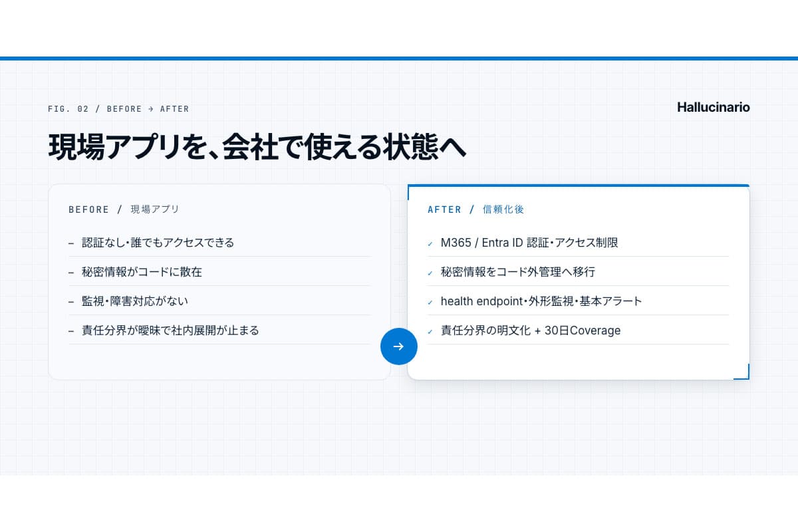
Task: Click the checkmark beside 秘密情報をコード外管理へ移行
Action: point(430,273)
